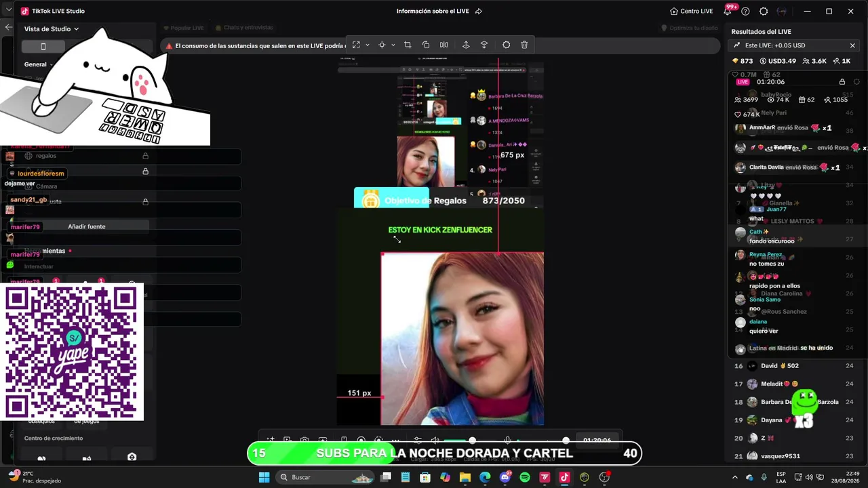Open Discord from the taskbar

point(505,477)
